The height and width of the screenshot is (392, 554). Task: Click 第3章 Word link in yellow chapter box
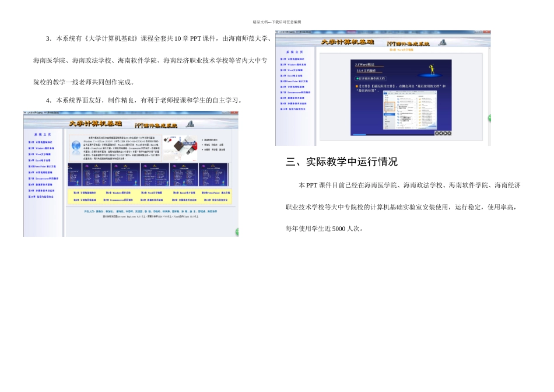(151, 192)
